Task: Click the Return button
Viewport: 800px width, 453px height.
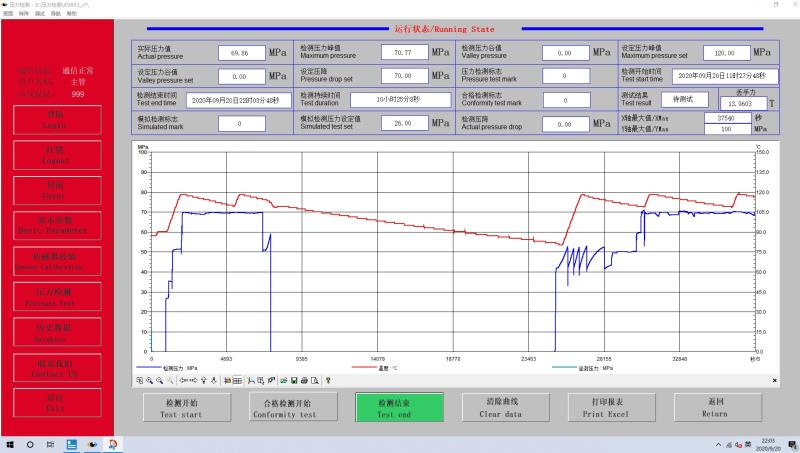Action: (x=714, y=407)
